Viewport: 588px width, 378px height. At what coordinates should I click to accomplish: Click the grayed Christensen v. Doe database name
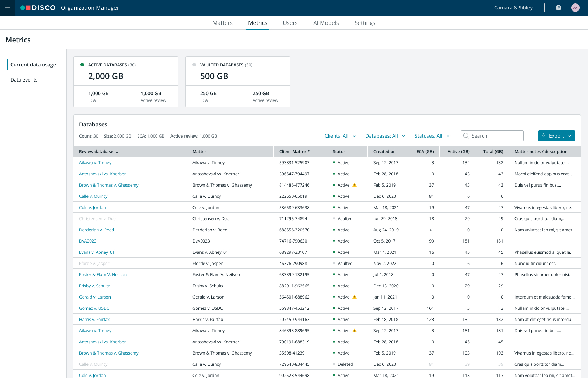point(97,218)
